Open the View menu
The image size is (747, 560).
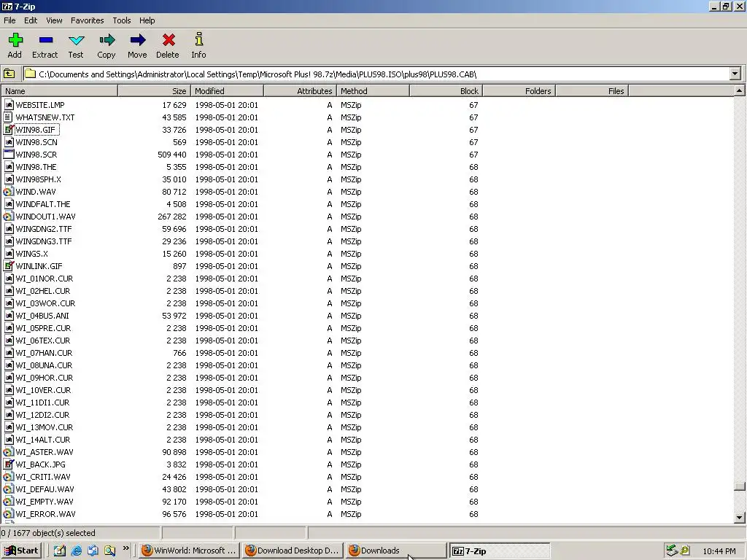[54, 20]
